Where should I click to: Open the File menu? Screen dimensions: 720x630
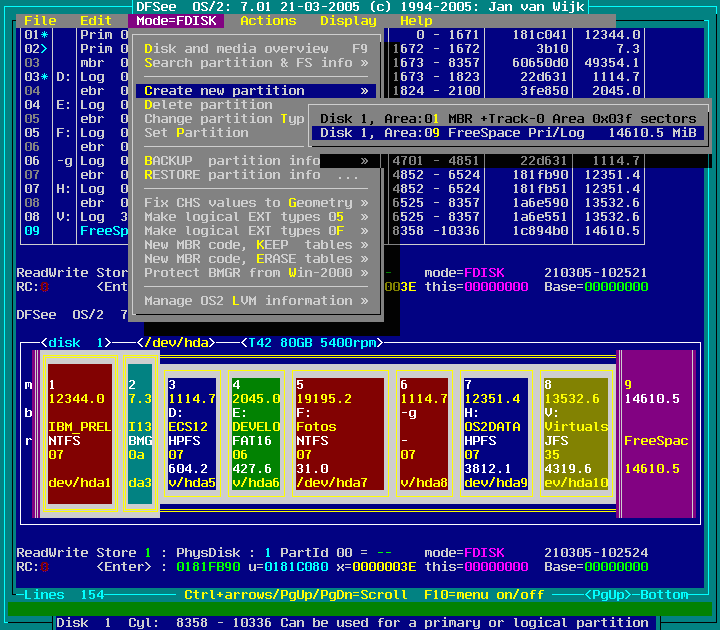point(40,20)
